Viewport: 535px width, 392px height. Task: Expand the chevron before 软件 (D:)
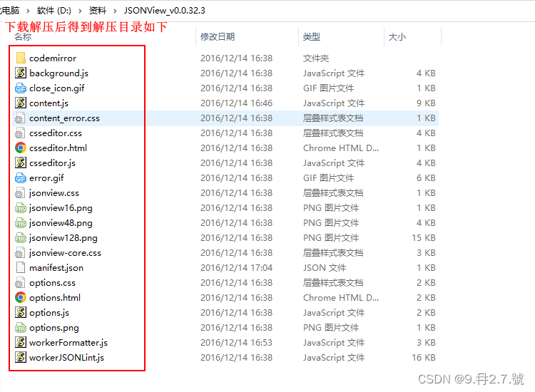tap(29, 11)
